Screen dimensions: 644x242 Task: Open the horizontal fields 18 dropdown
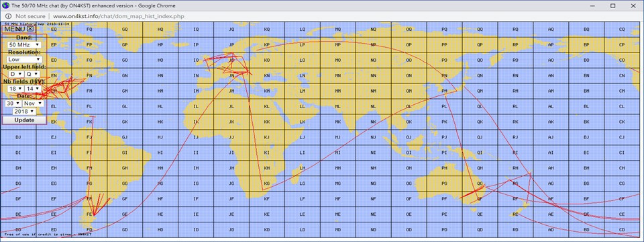15,89
